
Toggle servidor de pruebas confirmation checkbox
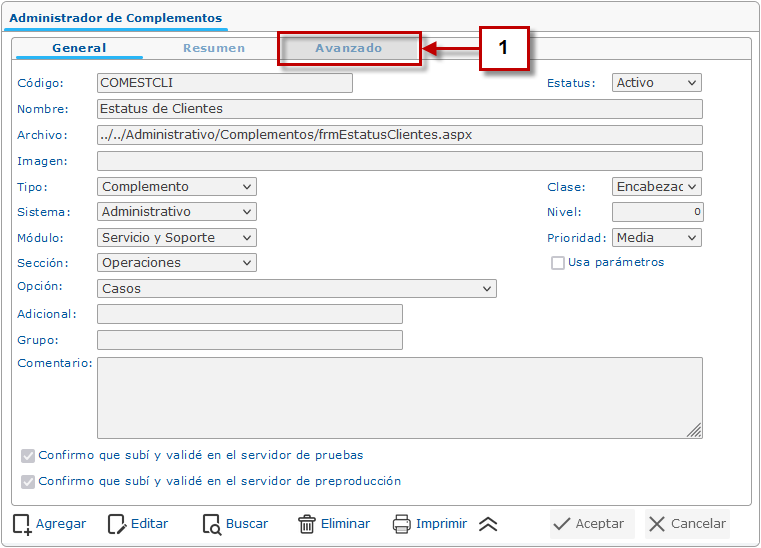28,456
